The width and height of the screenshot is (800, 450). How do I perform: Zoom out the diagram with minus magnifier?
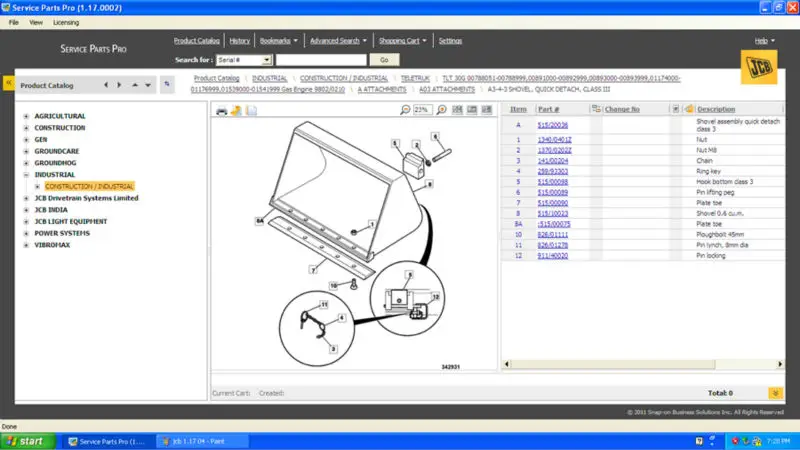coord(405,110)
